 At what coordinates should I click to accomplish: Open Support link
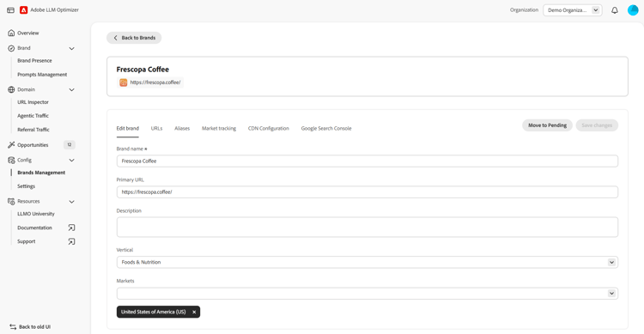point(27,241)
